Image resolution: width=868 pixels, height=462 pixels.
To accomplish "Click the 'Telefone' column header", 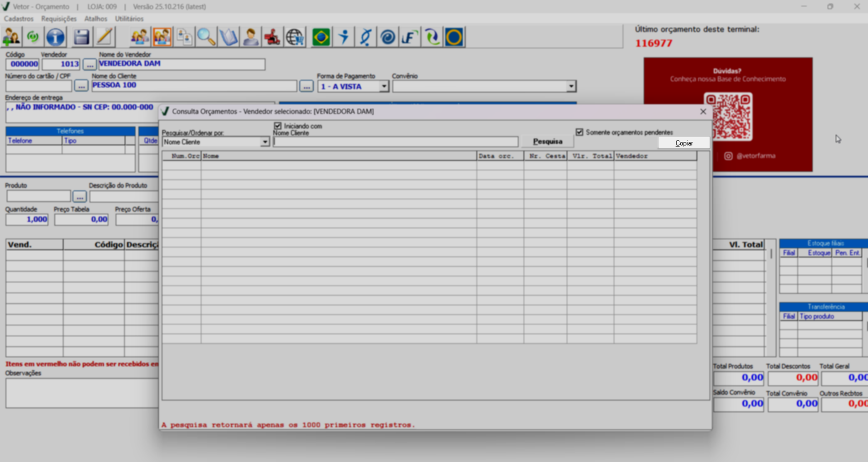I will click(34, 141).
